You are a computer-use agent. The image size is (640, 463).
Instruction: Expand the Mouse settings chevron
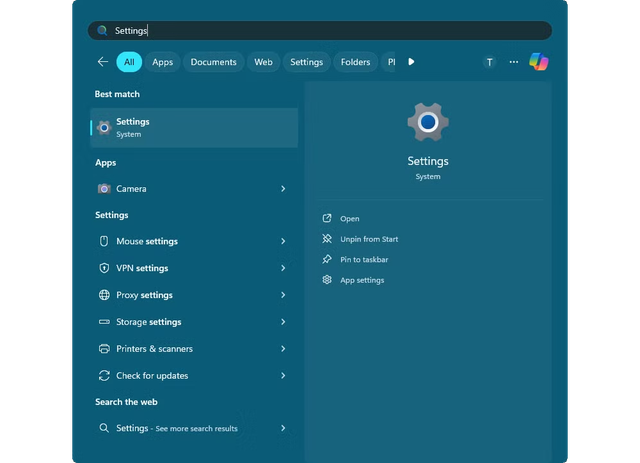pos(283,241)
